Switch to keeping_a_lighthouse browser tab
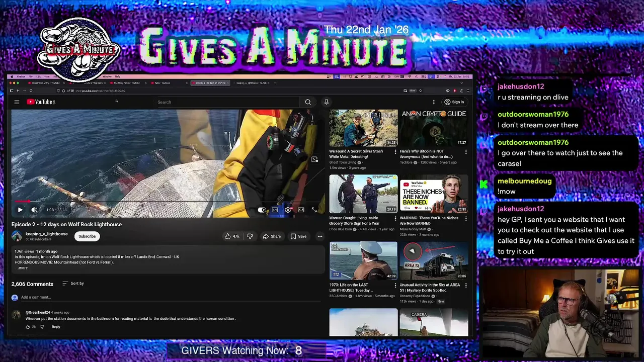644x362 pixels. (x=252, y=83)
